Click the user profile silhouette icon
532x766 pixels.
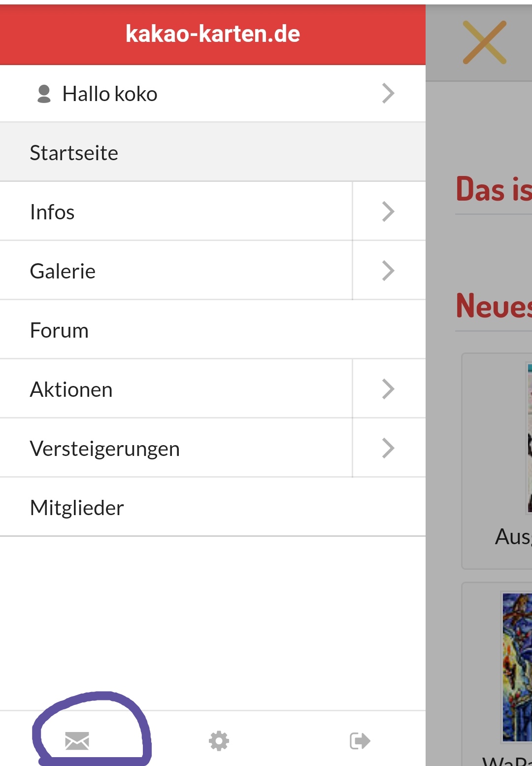click(x=44, y=94)
